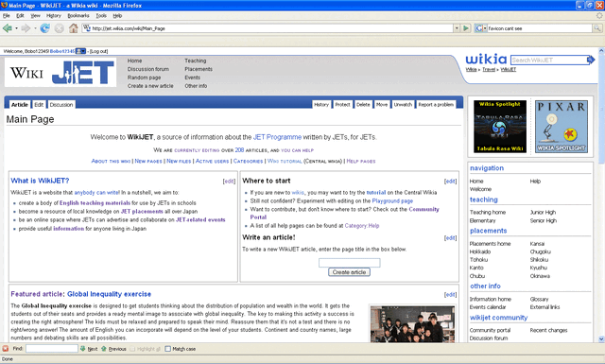Screen dimensions: 605x364
Task: Focus the Find text field
Action: pos(52,349)
